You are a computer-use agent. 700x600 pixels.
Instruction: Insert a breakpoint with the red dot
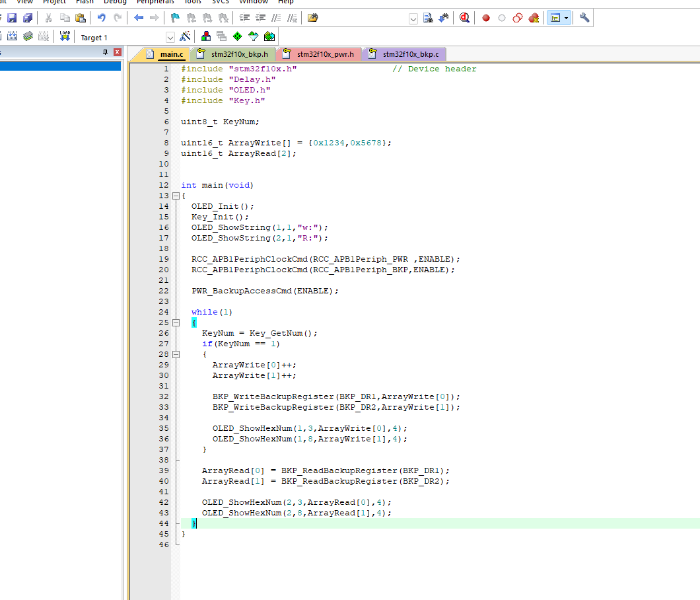(x=486, y=18)
